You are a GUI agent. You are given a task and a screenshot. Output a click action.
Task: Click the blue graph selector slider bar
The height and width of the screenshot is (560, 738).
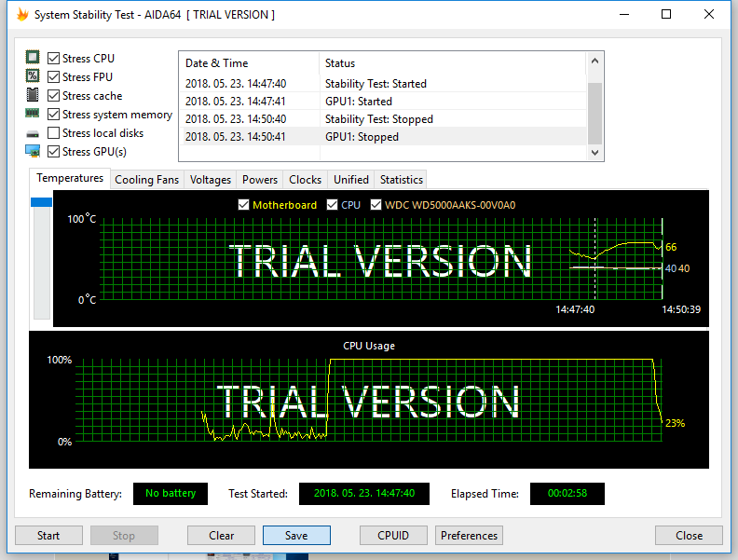pos(41,202)
